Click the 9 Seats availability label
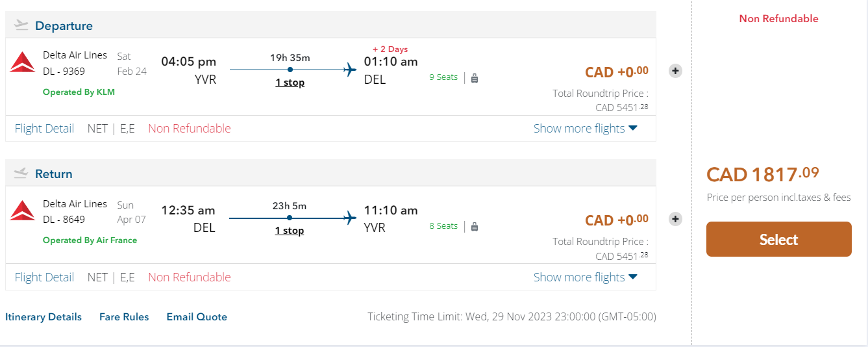This screenshot has width=868, height=347. coord(443,77)
